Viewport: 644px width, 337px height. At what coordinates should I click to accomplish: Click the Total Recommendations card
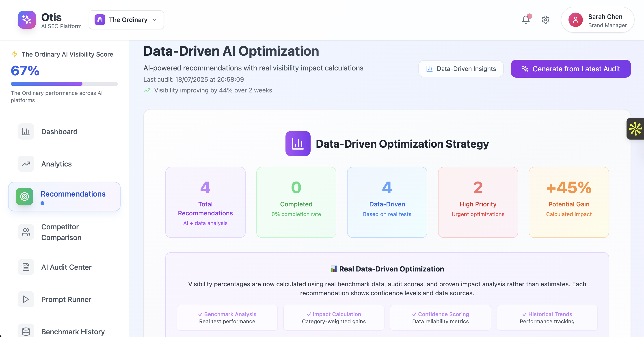tap(205, 202)
